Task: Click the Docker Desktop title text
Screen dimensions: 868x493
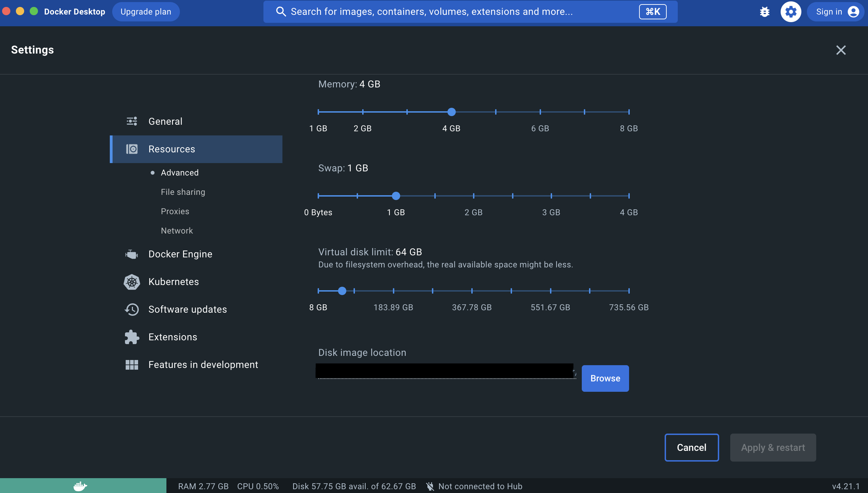Action: click(x=75, y=12)
